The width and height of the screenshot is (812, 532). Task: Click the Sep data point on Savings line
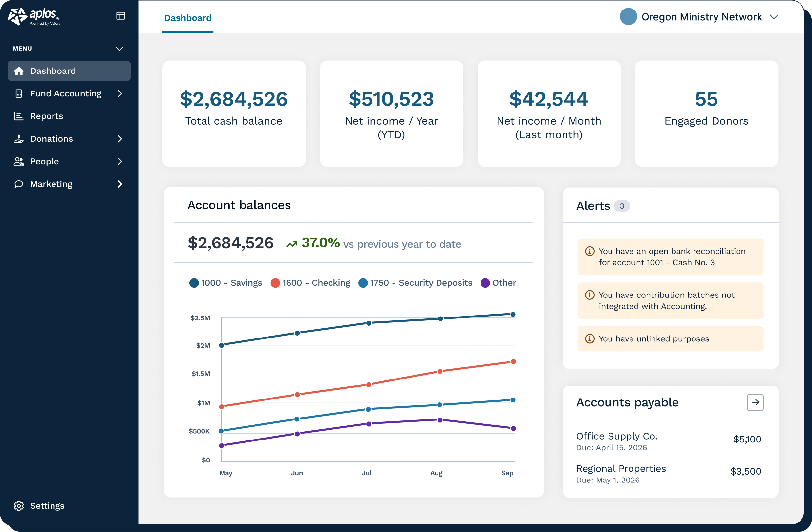(x=513, y=315)
